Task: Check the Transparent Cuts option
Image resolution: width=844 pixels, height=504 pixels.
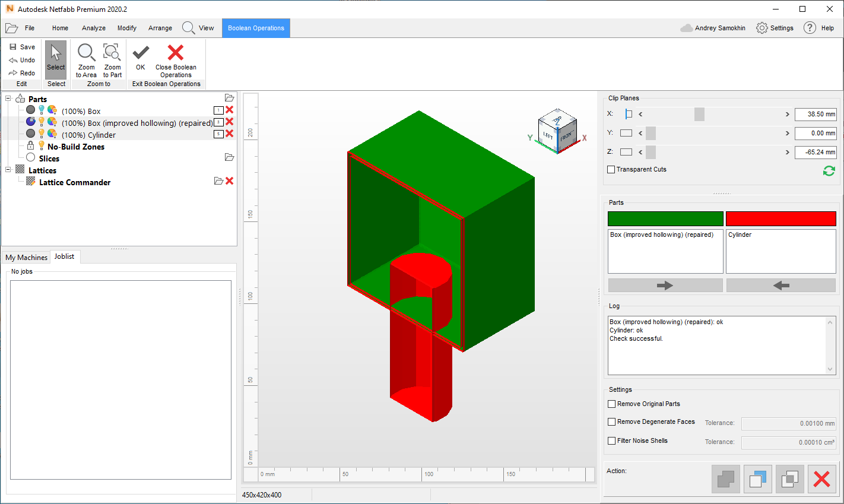Action: pos(611,169)
